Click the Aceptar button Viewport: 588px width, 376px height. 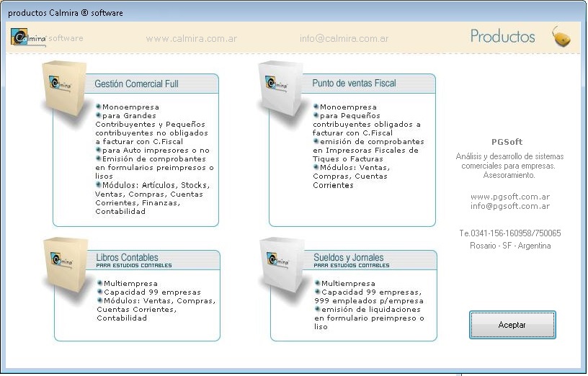click(512, 325)
